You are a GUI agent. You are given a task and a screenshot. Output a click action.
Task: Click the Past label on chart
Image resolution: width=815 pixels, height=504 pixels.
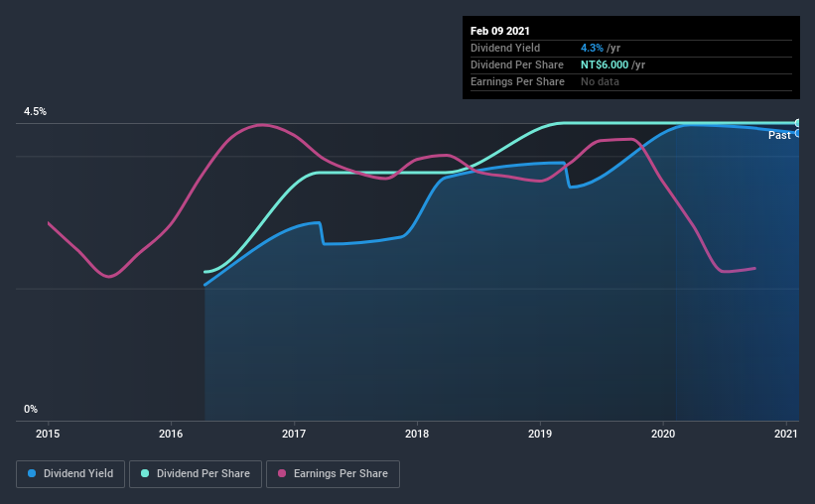click(x=779, y=135)
